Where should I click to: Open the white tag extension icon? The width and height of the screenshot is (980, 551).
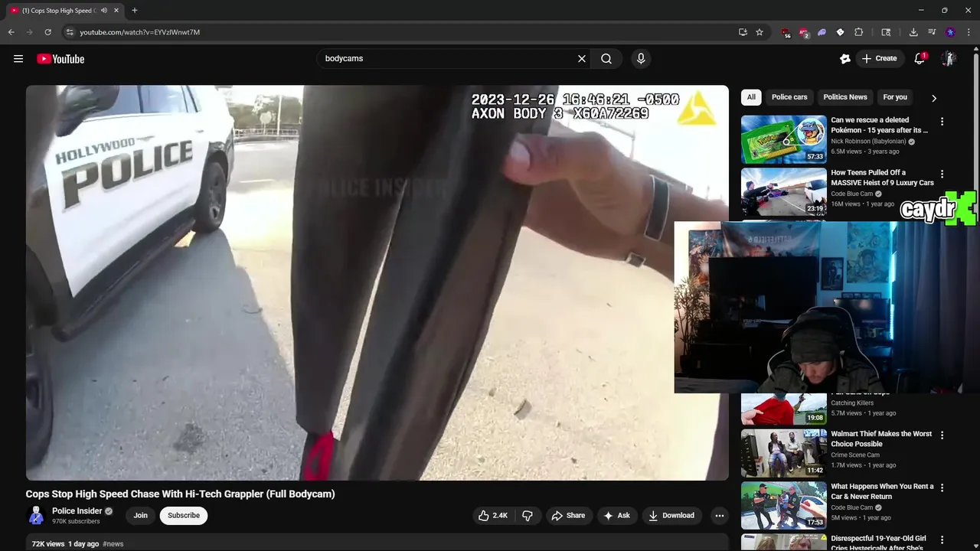click(840, 32)
